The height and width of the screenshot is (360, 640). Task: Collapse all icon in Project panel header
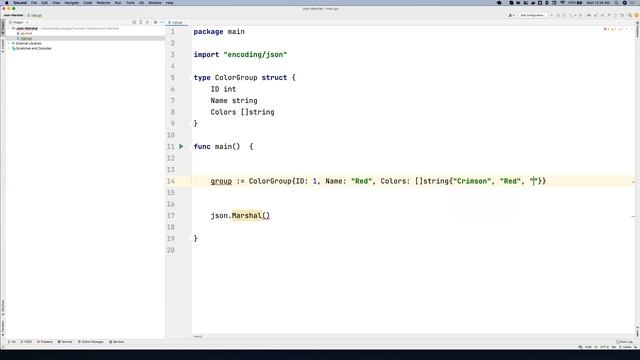pos(147,22)
